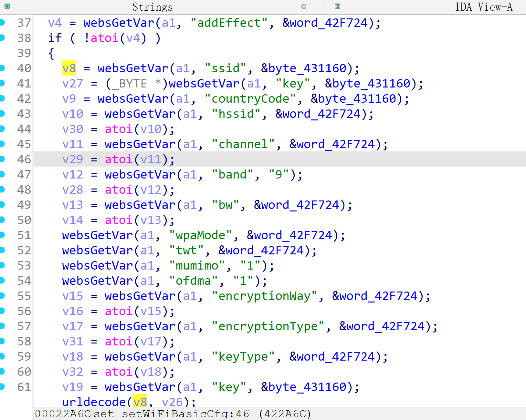Toggle breakpoint dot on line 55
The image size is (526, 420).
coord(2,295)
